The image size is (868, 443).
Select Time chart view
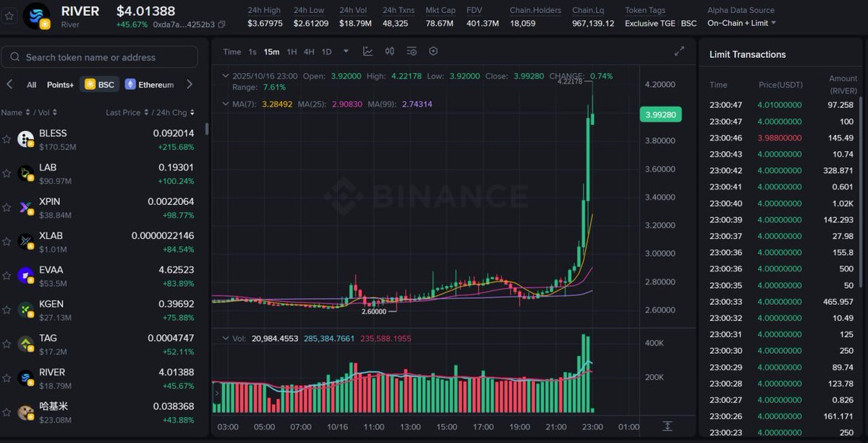(232, 51)
